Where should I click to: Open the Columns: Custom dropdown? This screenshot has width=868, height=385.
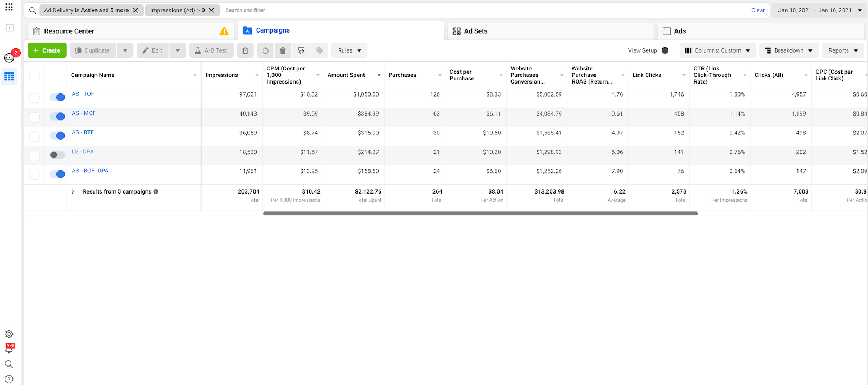(x=717, y=50)
